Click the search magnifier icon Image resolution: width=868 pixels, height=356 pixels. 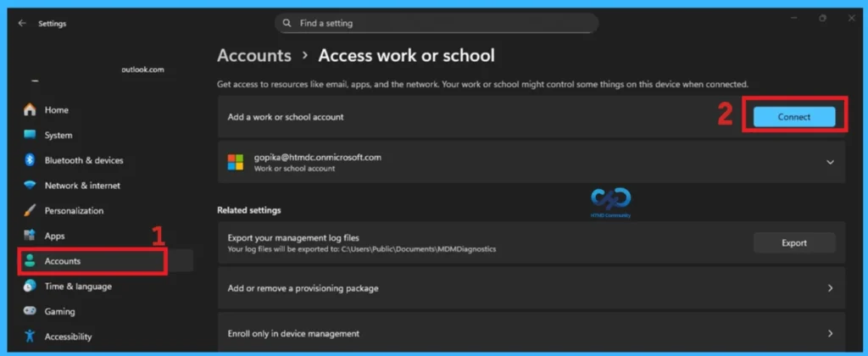tap(287, 23)
